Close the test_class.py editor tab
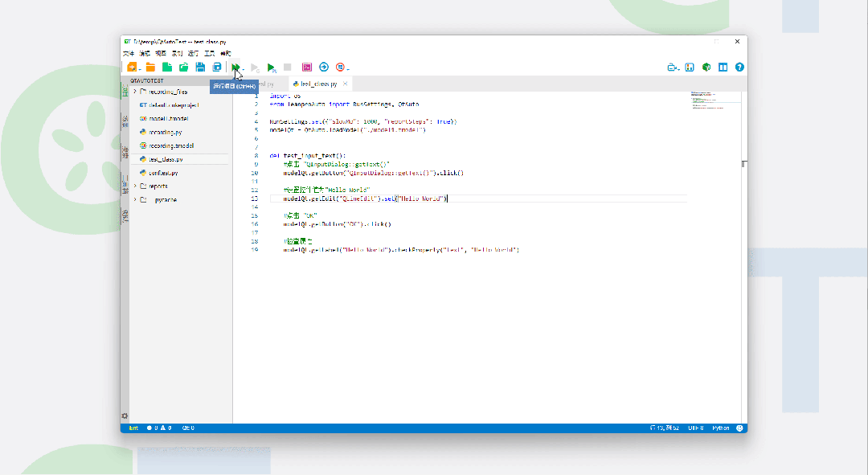868x475 pixels. (x=346, y=84)
